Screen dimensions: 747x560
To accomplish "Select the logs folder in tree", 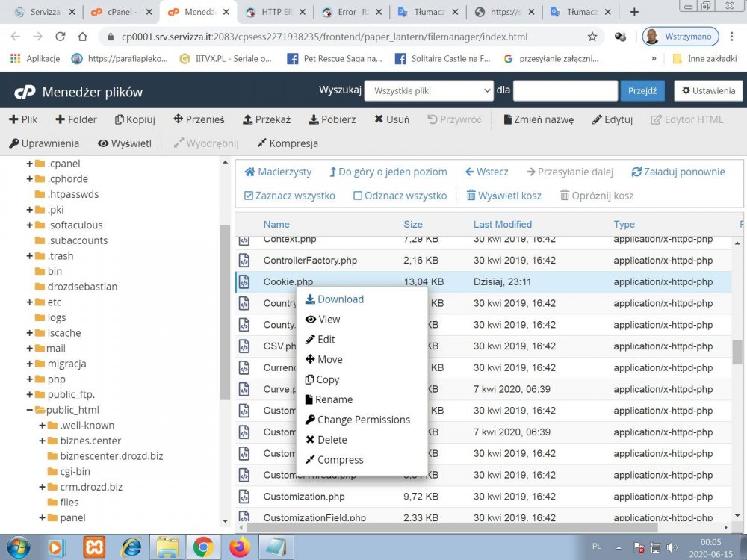I will click(51, 317).
